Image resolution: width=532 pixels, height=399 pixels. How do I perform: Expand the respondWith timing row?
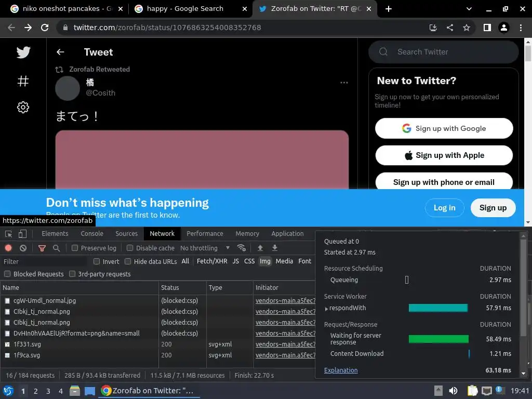tap(326, 309)
